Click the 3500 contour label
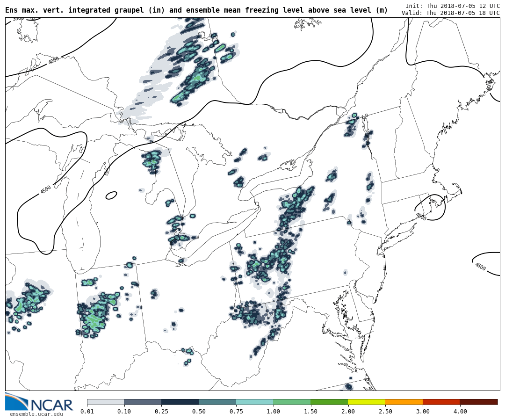This screenshot has height=420, width=505. point(18,19)
